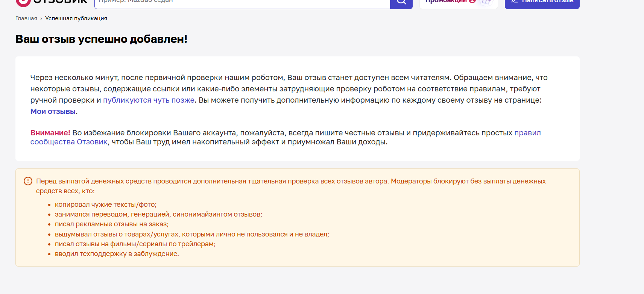Open the 'публикуются чуть позже' link
Viewport: 644px width, 294px height.
(x=149, y=100)
